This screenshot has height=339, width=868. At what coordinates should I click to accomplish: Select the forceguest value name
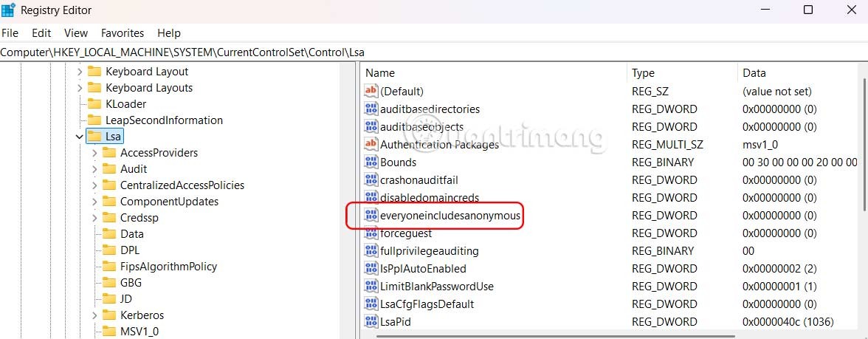406,233
